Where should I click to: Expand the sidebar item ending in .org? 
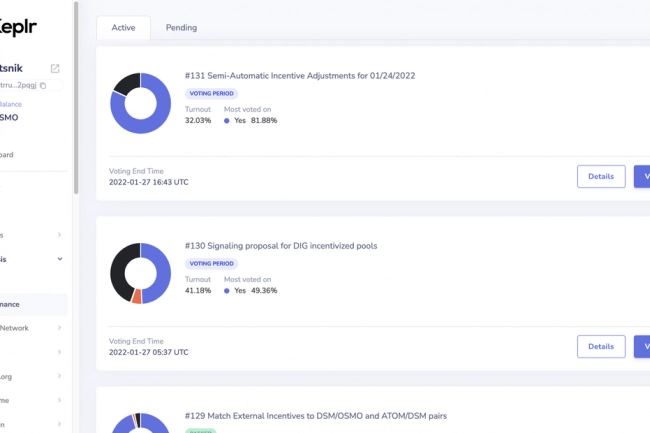[x=59, y=377]
